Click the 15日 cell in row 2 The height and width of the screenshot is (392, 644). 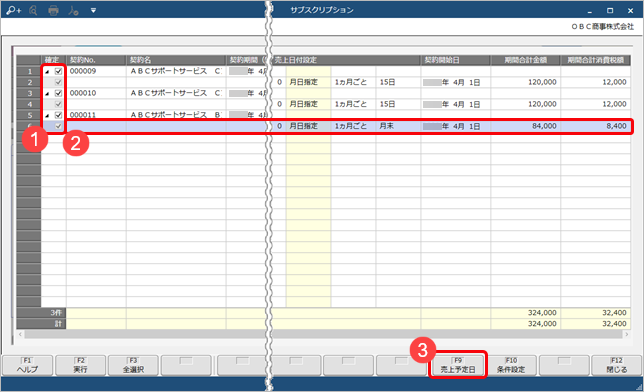coord(398,82)
